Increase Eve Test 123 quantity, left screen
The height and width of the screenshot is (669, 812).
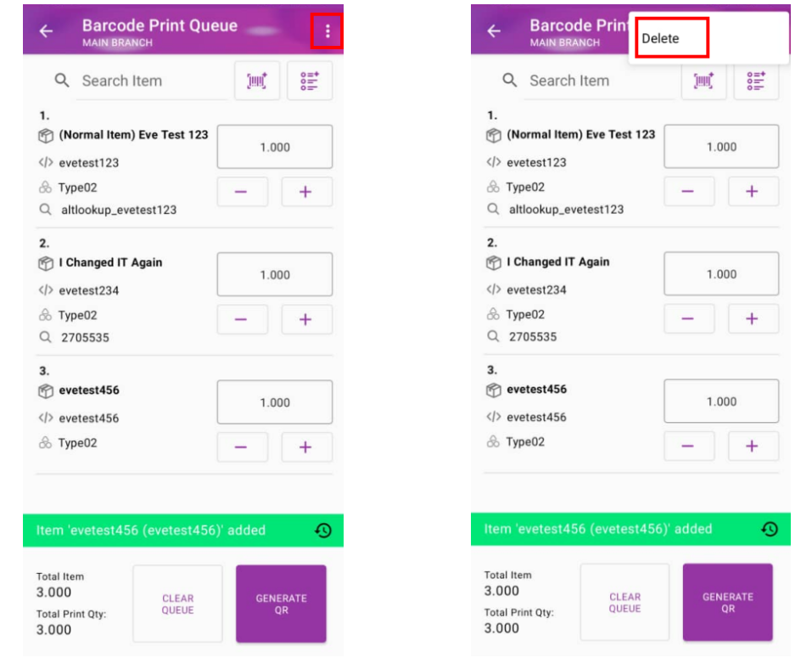[x=306, y=192]
